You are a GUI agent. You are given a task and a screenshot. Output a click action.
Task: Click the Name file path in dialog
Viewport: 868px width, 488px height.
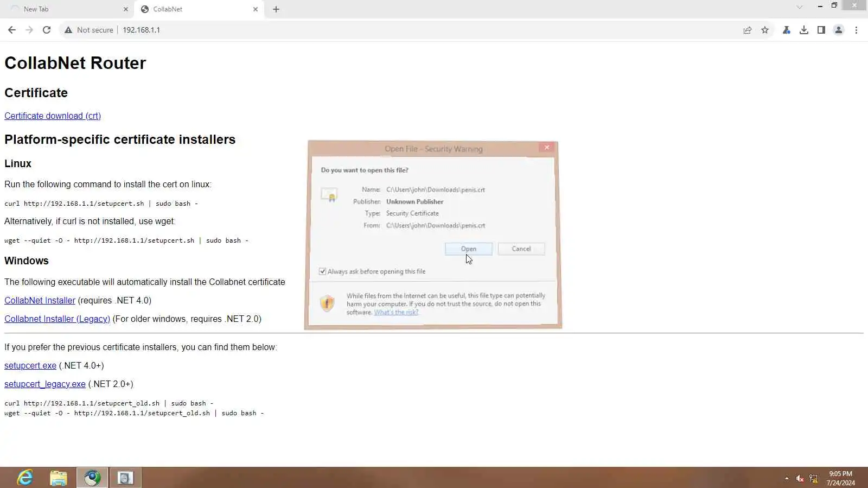pyautogui.click(x=436, y=189)
